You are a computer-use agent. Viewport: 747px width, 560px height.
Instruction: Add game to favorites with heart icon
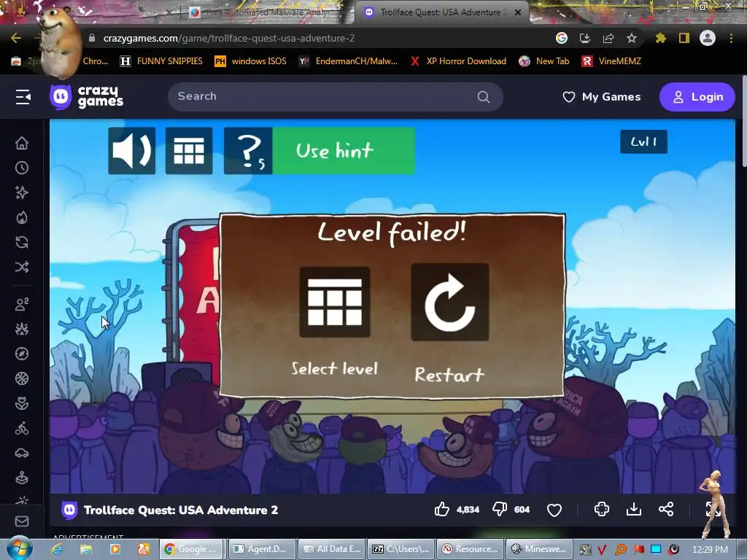click(554, 510)
